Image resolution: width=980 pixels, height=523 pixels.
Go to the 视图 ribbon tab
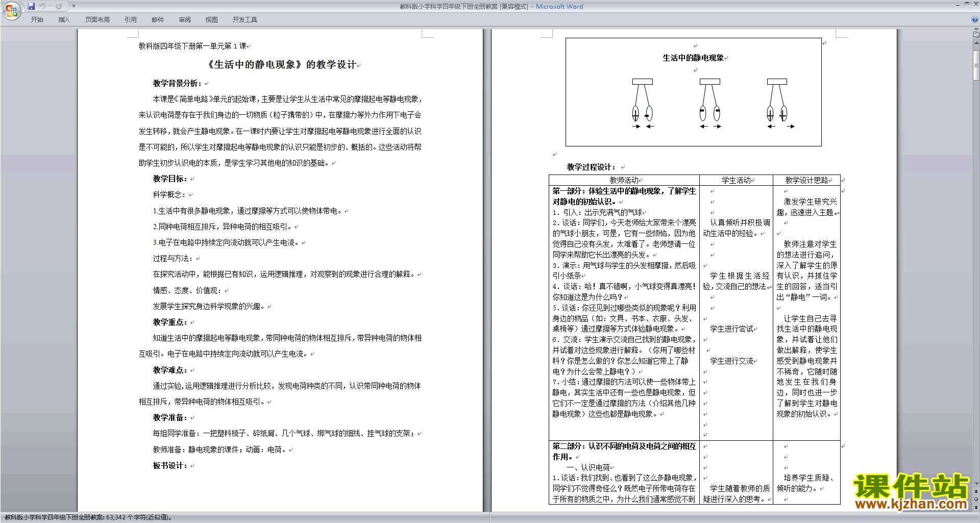point(212,20)
